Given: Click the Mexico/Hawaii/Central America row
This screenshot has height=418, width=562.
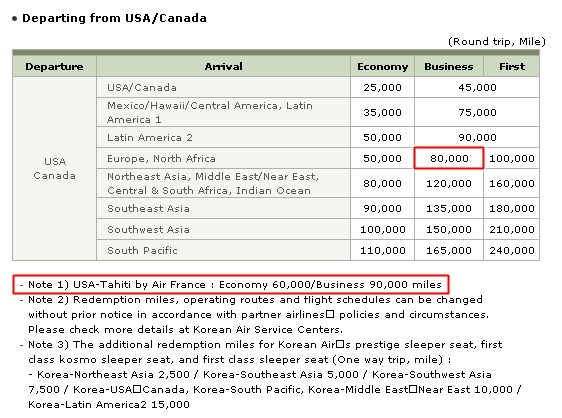Looking at the screenshot, I should pos(223,112).
